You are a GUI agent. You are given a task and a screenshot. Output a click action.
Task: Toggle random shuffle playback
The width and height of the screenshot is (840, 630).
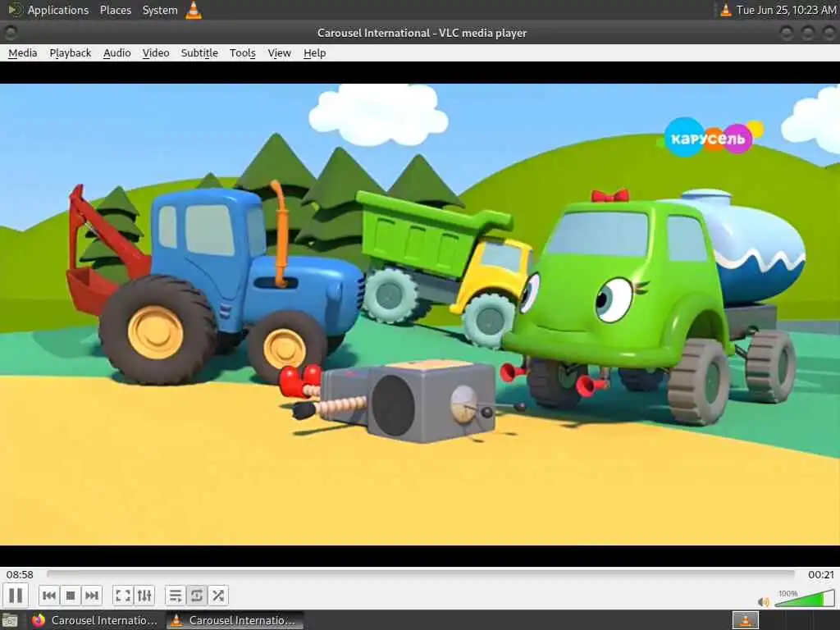pos(218,596)
